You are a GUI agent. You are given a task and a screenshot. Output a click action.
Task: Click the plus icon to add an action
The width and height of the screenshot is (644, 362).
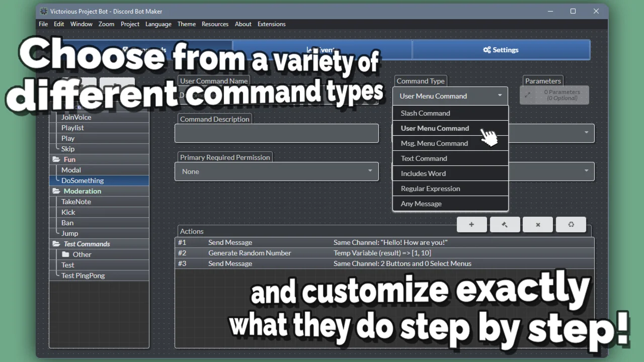(x=471, y=225)
